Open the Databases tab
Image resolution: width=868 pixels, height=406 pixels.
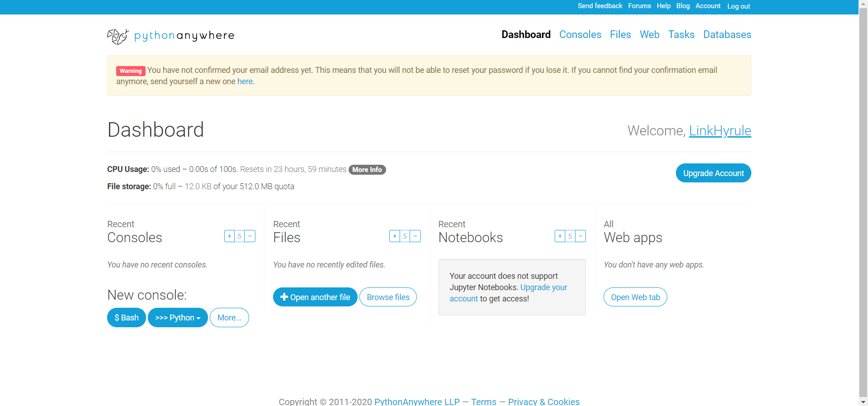tap(727, 34)
